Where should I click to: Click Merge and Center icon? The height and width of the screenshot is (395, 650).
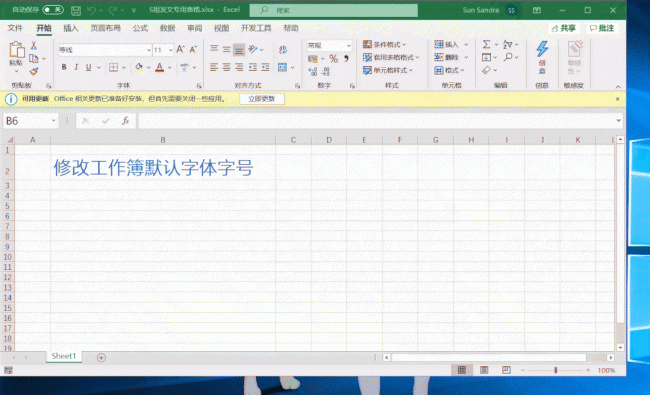[x=282, y=67]
